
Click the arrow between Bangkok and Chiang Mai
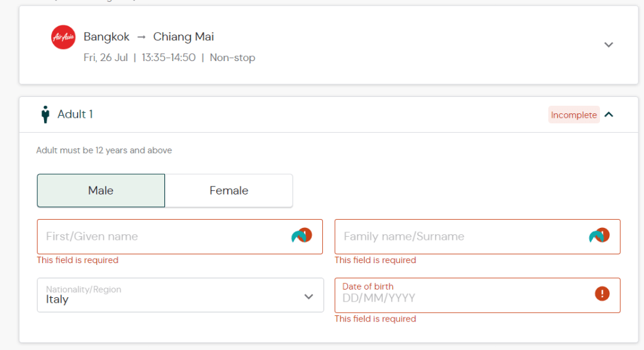coord(142,37)
